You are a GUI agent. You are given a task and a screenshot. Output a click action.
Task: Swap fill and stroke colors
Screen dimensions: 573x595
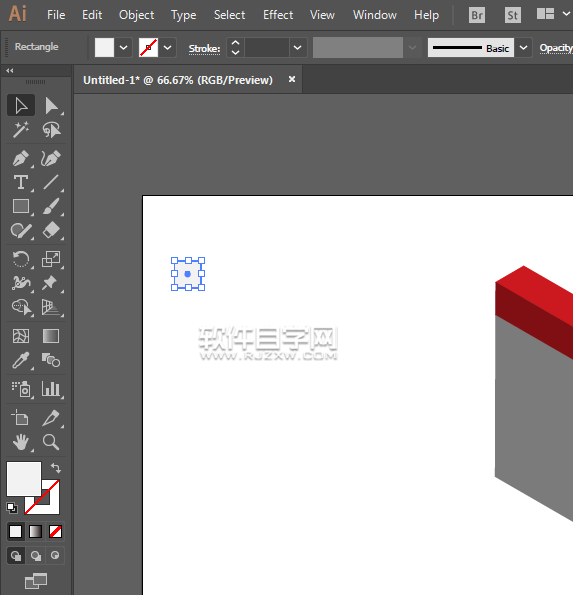[56, 468]
